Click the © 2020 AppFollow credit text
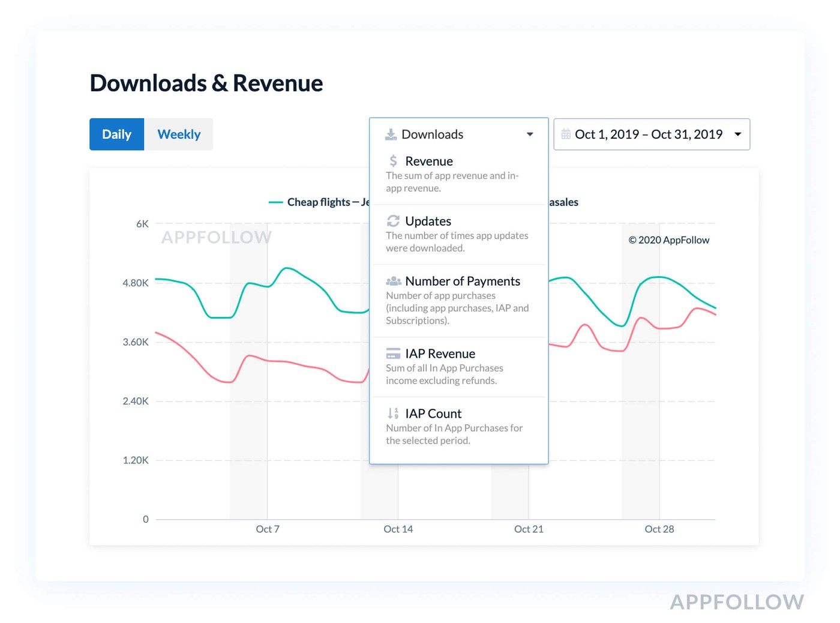 click(x=668, y=240)
